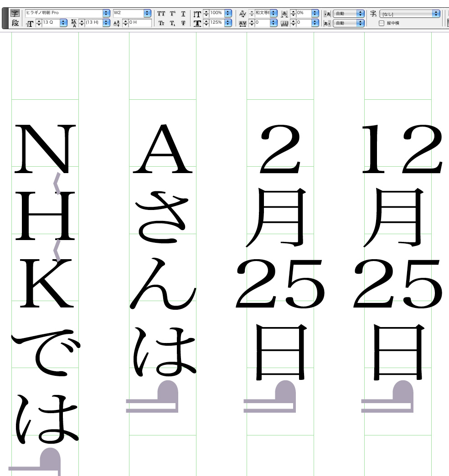Adjust the grid spacing stepper
The width and height of the screenshot is (449, 476).
[293, 23]
